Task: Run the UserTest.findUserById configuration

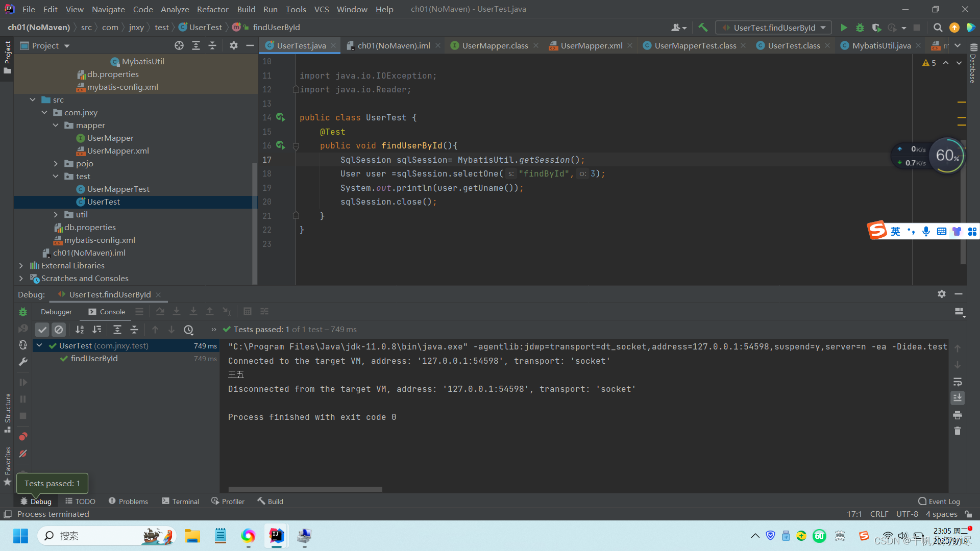Action: (844, 28)
